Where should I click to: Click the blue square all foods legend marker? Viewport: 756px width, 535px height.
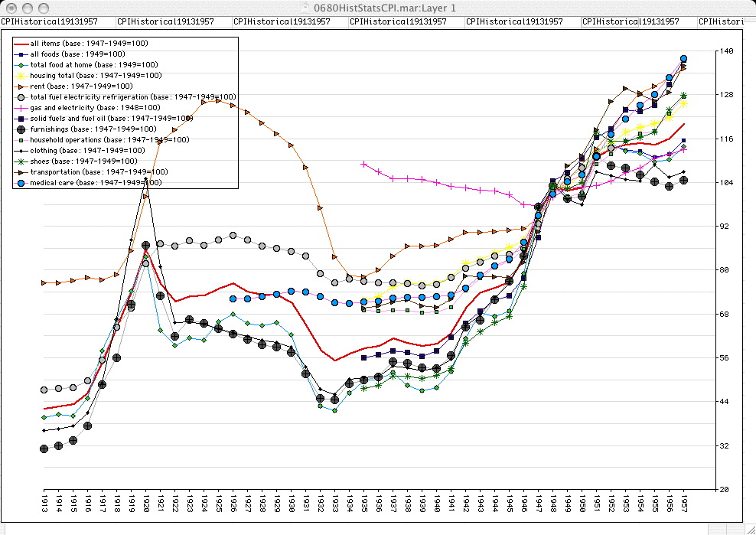(x=21, y=54)
